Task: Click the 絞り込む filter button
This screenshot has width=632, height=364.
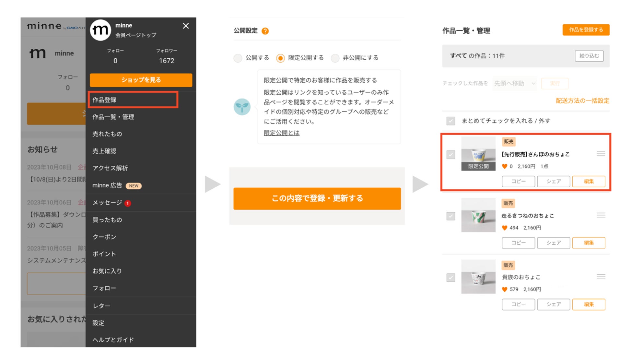Action: 589,56
